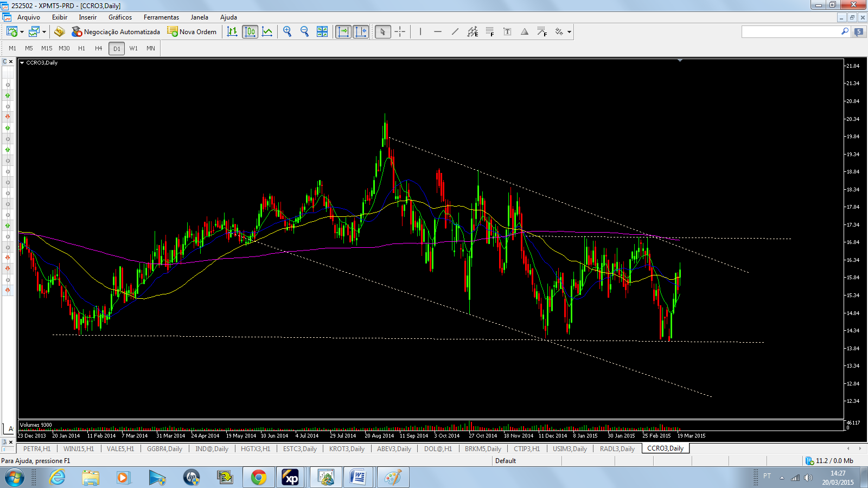Image resolution: width=868 pixels, height=488 pixels.
Task: Switch to ABEV3,Daily chart tab
Action: [x=394, y=448]
